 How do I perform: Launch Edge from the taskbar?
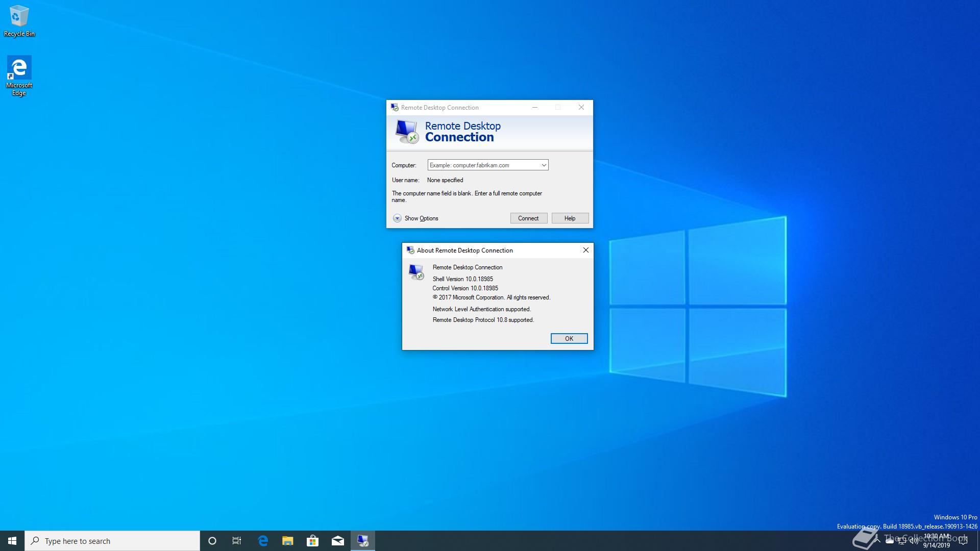coord(263,541)
